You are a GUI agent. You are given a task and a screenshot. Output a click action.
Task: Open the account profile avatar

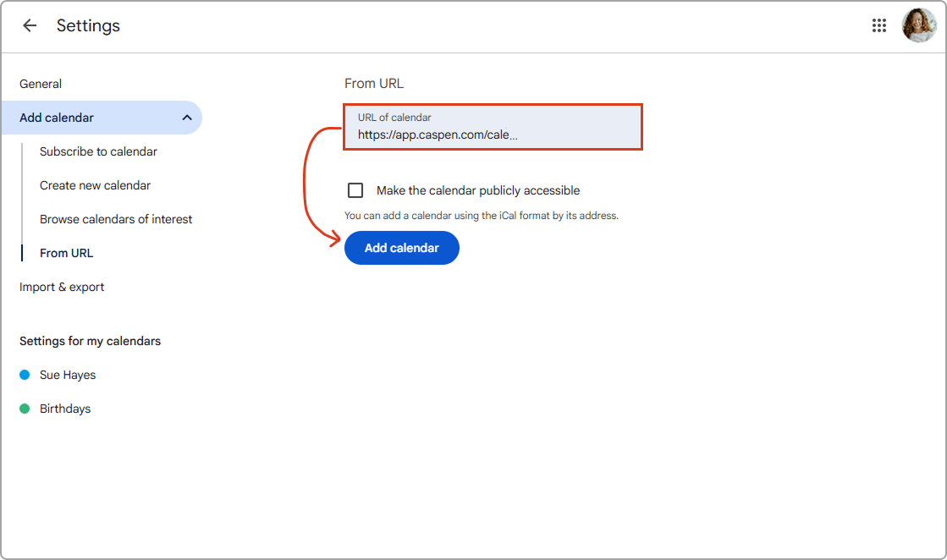pos(918,25)
